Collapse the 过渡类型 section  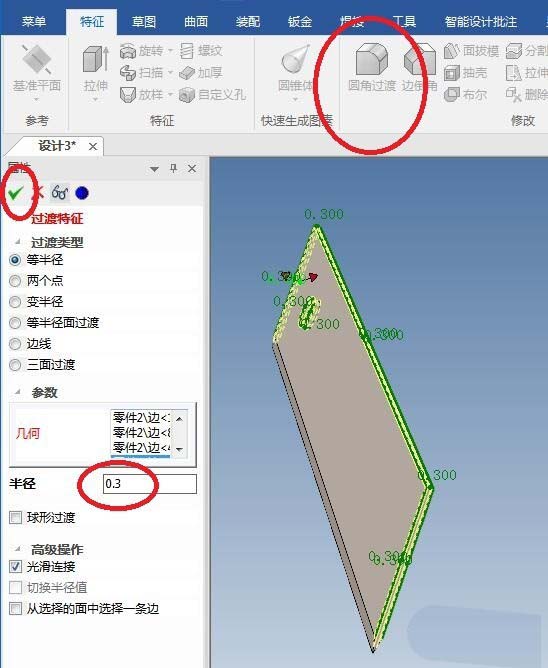click(x=18, y=242)
